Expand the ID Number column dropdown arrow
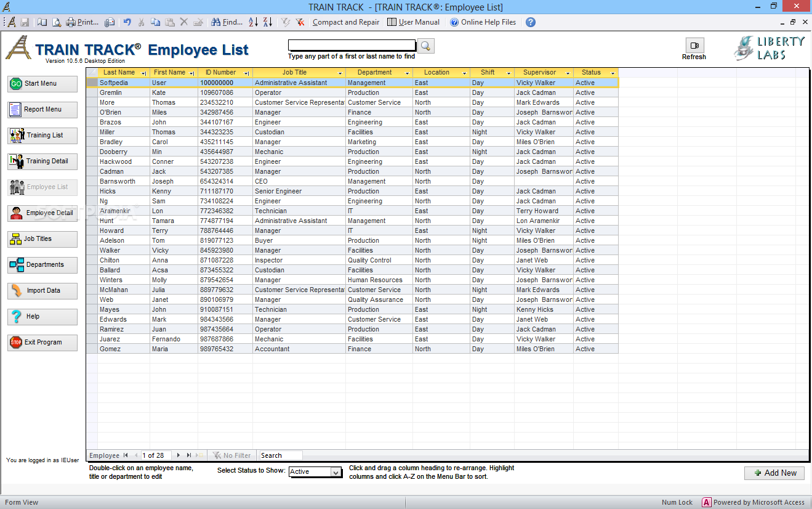Viewport: 812px width, 509px height. (x=247, y=73)
